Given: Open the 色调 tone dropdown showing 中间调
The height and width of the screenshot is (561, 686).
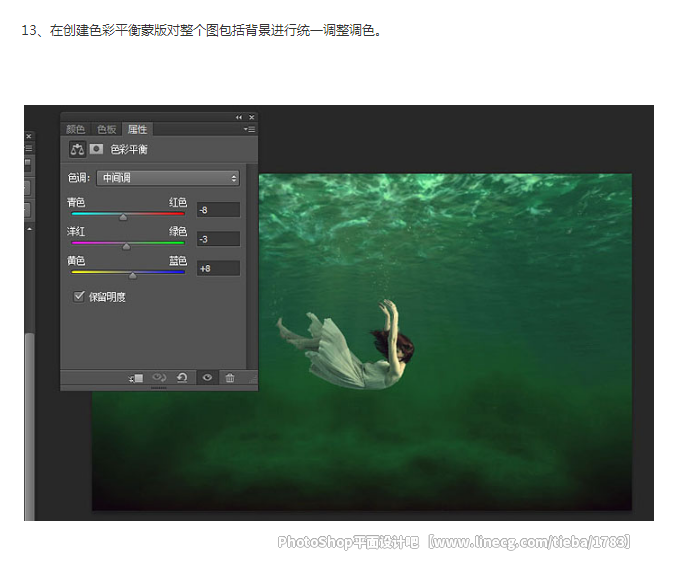Looking at the screenshot, I should tap(168, 178).
